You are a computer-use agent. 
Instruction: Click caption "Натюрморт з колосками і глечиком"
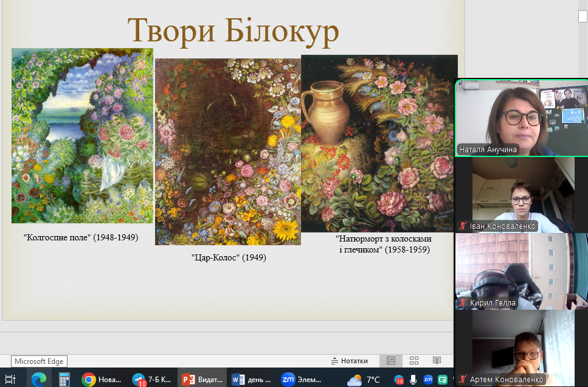point(384,245)
